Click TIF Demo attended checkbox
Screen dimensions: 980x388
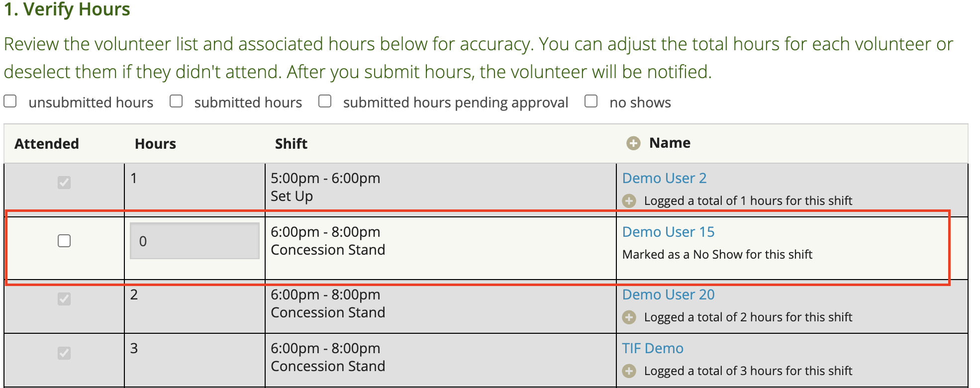pyautogui.click(x=64, y=353)
